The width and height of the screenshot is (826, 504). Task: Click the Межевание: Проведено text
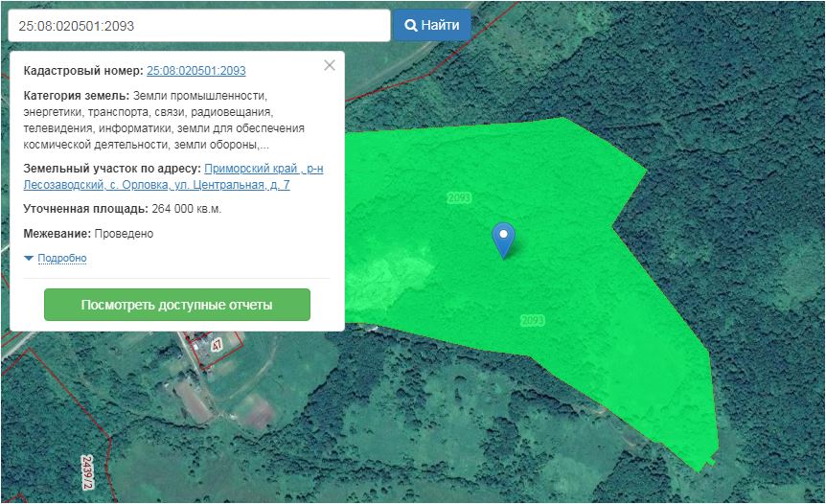[x=88, y=233]
